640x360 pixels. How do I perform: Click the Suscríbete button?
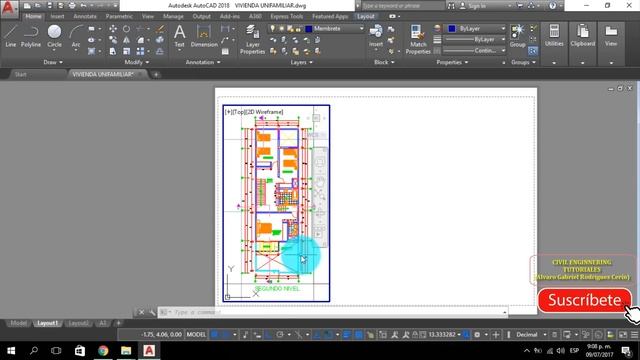(x=584, y=300)
